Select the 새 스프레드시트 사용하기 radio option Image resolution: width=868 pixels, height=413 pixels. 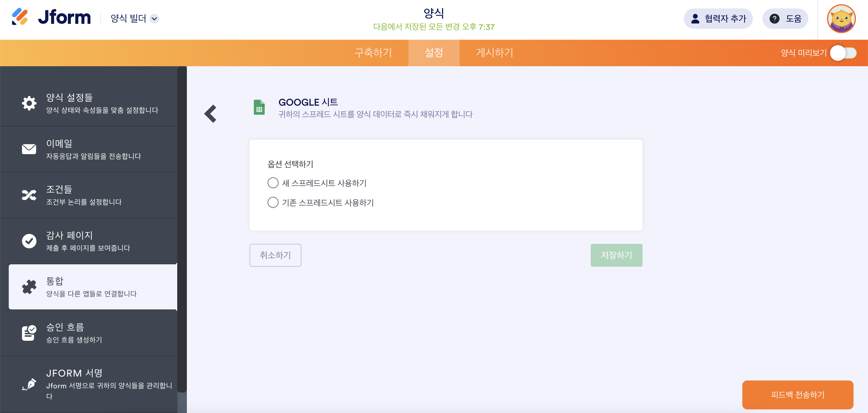coord(273,183)
